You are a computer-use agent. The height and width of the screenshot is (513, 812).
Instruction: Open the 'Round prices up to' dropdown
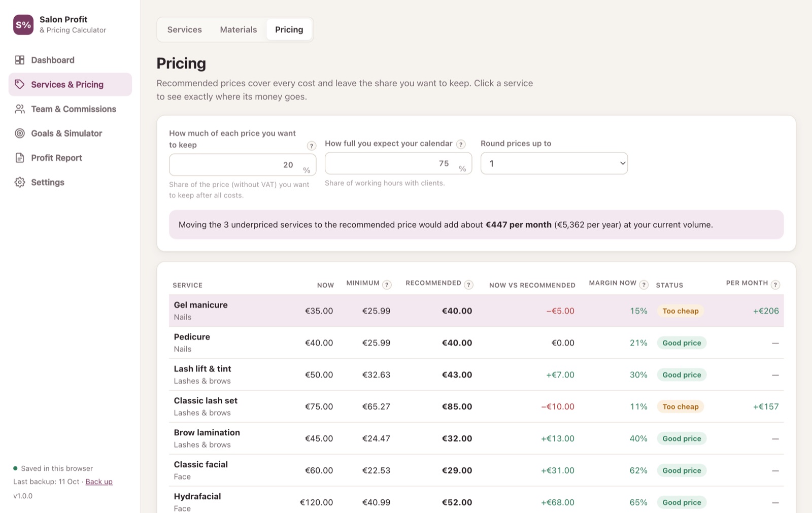pos(554,163)
